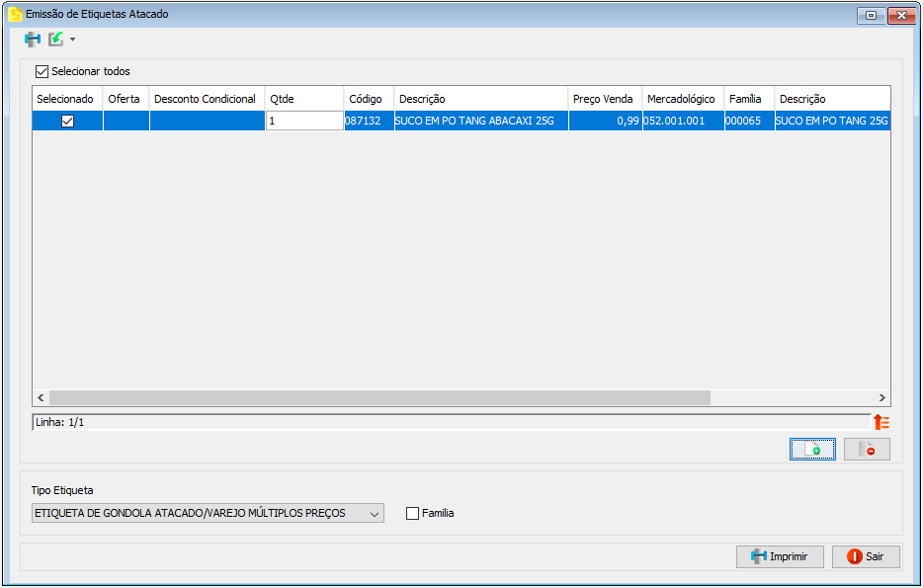Click the horizontal scrollbar thumb in the grid
This screenshot has height=588, width=923.
(379, 398)
